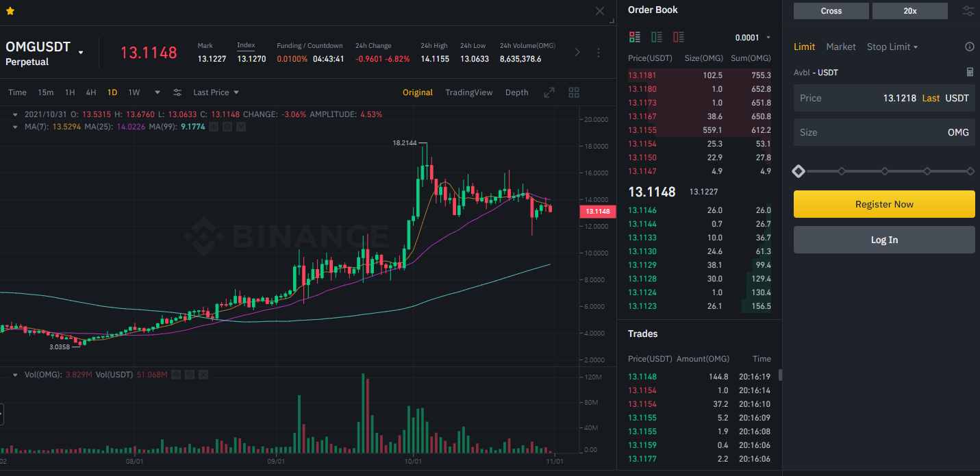Select the Time interval

click(17, 92)
